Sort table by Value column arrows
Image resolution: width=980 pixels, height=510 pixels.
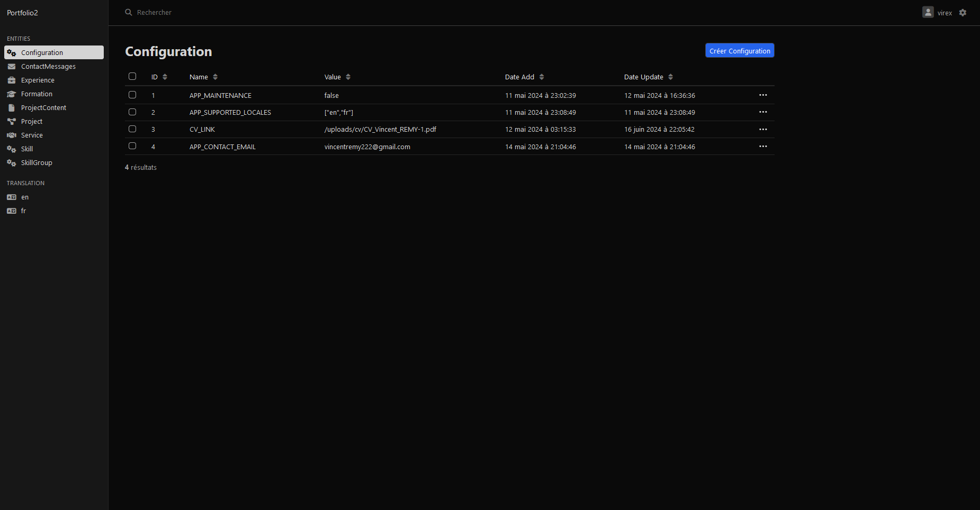click(x=348, y=77)
